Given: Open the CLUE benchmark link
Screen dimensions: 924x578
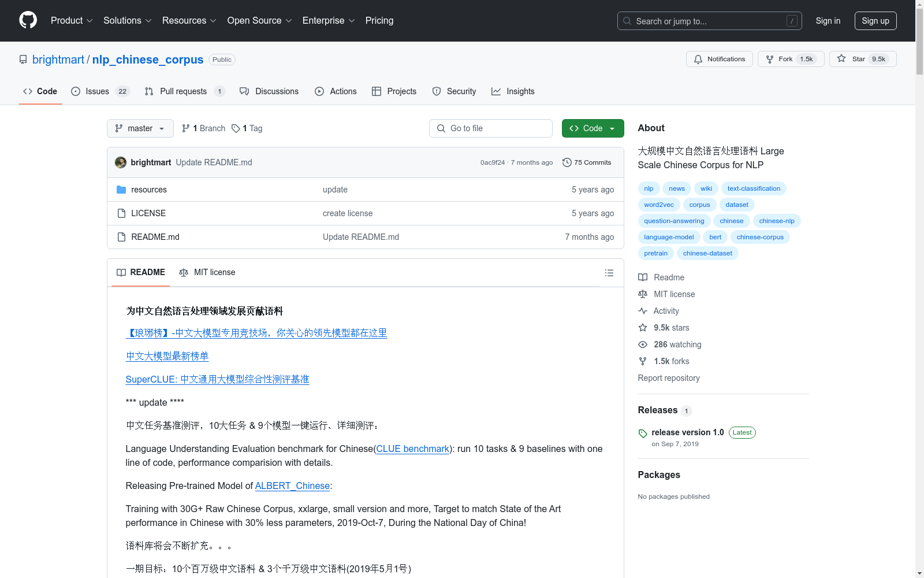Looking at the screenshot, I should click(x=413, y=449).
